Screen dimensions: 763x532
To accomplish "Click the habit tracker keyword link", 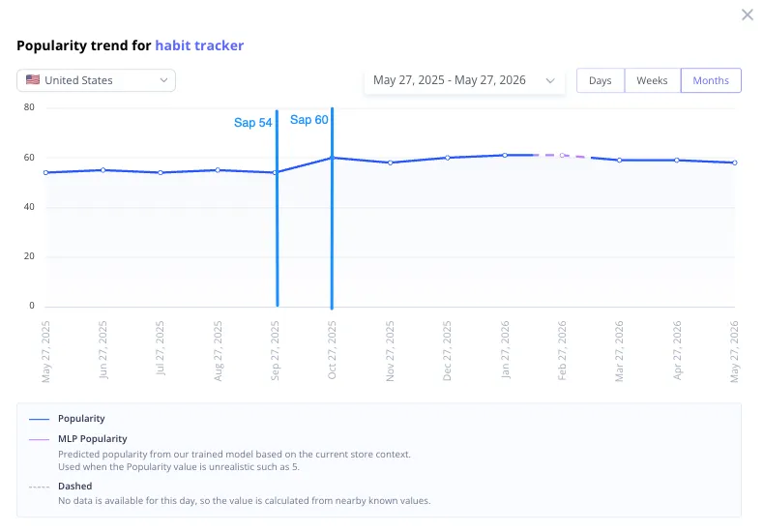I will [x=199, y=45].
